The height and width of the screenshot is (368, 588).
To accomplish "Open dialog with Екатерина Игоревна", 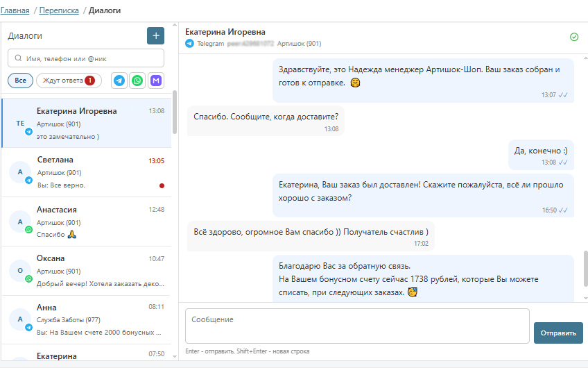I will pos(87,123).
